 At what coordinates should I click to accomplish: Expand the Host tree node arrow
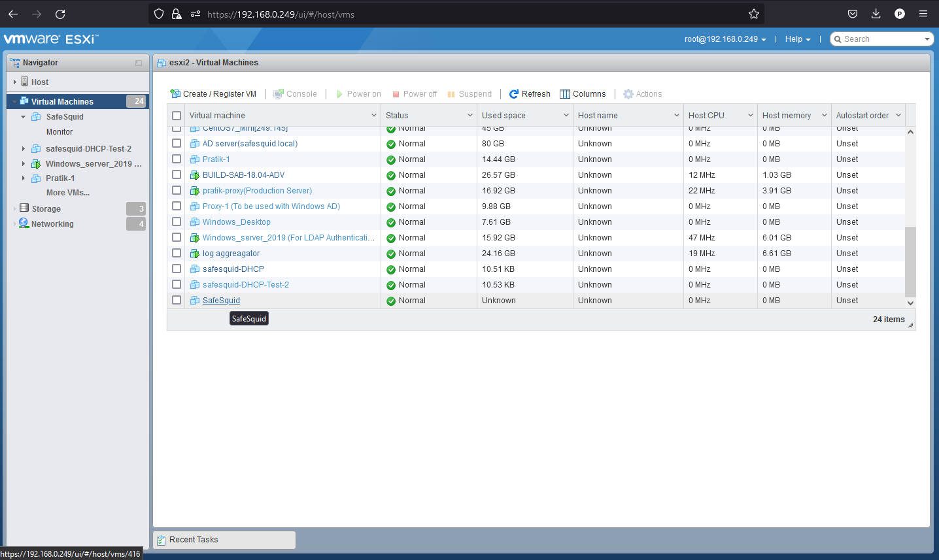coord(15,82)
